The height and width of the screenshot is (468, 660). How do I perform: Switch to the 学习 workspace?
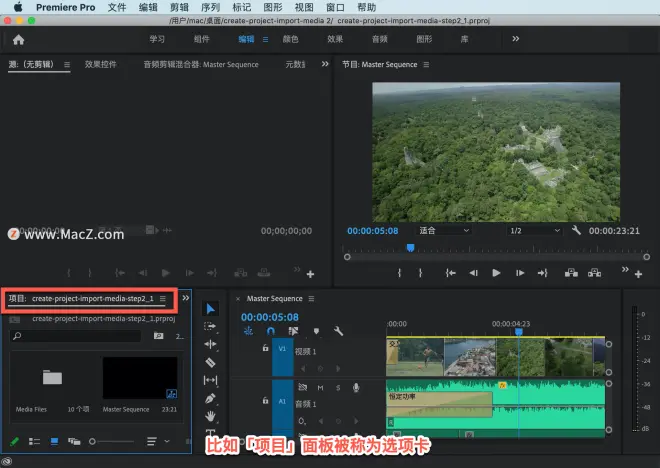(157, 39)
